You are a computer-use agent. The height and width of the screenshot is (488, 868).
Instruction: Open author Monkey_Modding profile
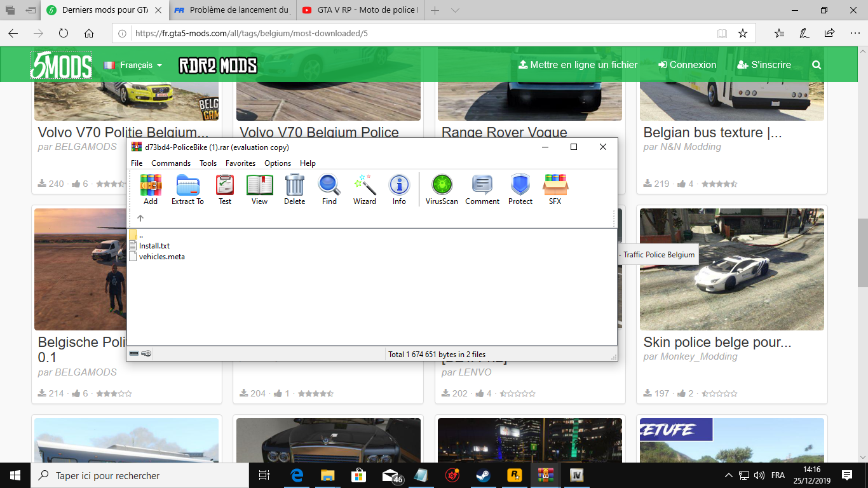[700, 356]
